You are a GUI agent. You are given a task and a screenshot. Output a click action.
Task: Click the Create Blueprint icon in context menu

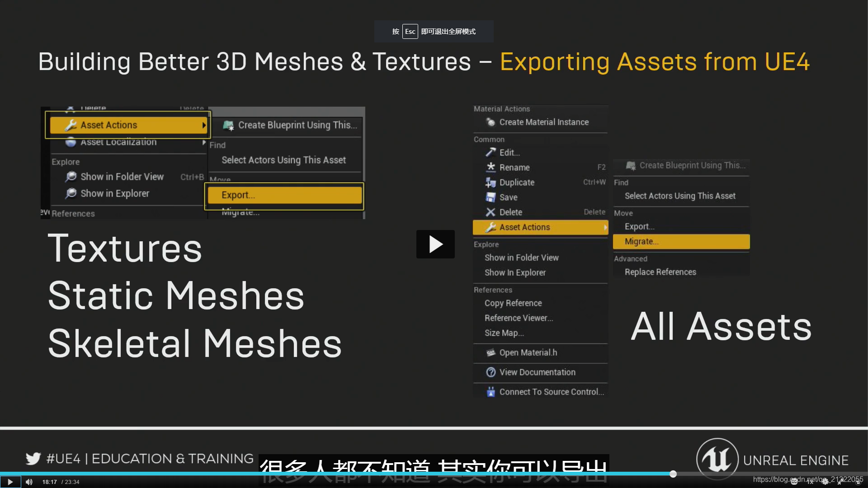(229, 125)
